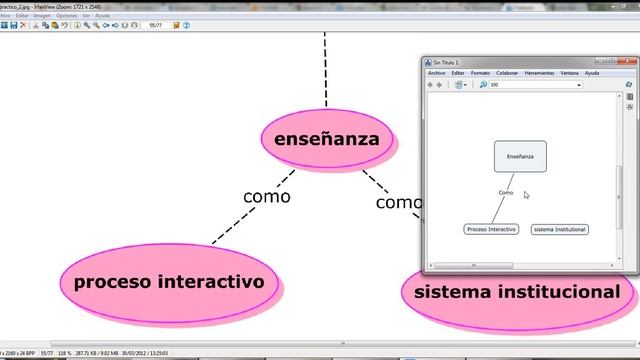Click the scroll up arrow in CmapTools canvas
640x360 pixels.
click(619, 96)
